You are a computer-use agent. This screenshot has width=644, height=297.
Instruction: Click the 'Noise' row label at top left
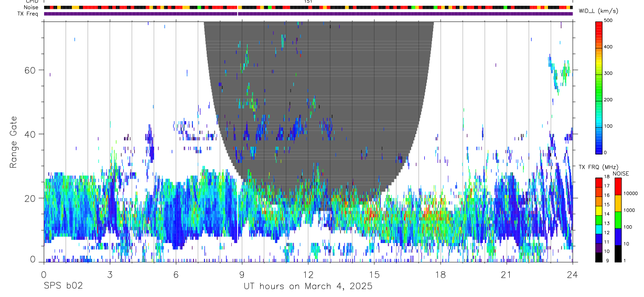31,8
